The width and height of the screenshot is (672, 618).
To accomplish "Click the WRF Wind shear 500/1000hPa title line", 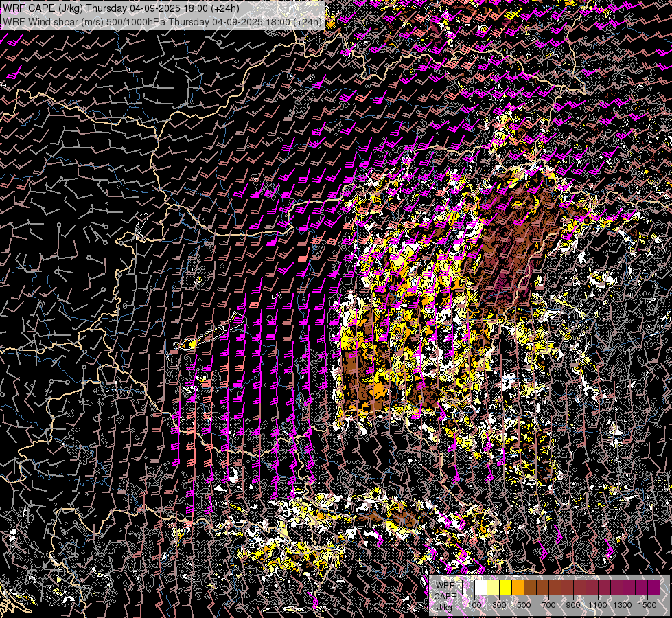I will click(162, 22).
